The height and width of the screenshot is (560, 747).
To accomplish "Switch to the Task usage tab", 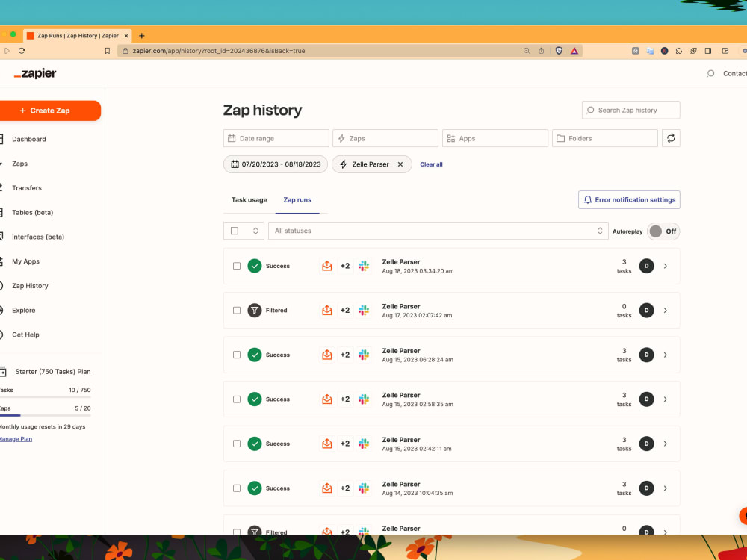I will coord(249,199).
